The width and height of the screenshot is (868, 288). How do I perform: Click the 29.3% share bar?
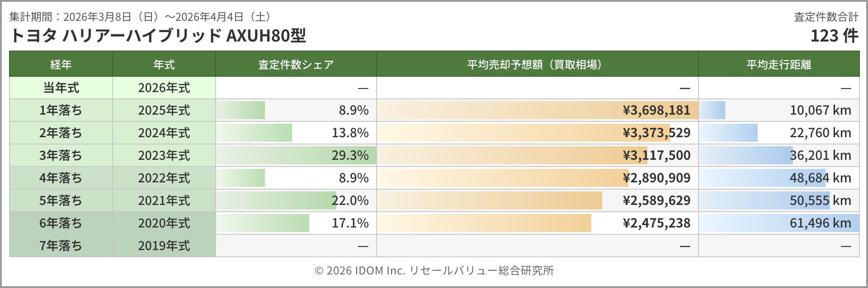pos(296,155)
